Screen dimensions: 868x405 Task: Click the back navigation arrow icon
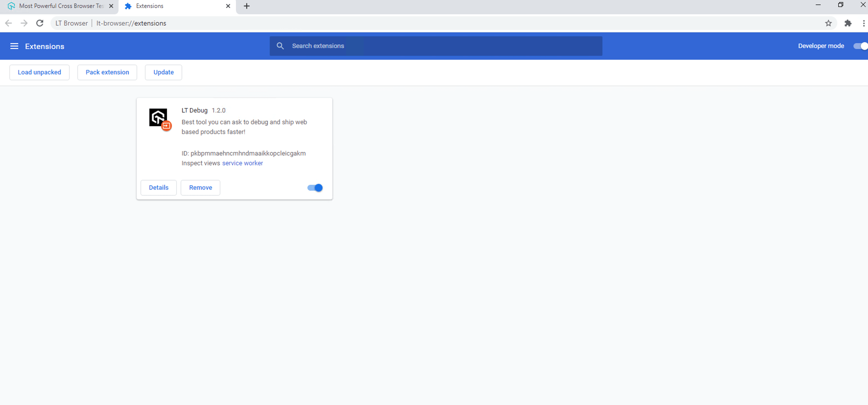coord(8,23)
